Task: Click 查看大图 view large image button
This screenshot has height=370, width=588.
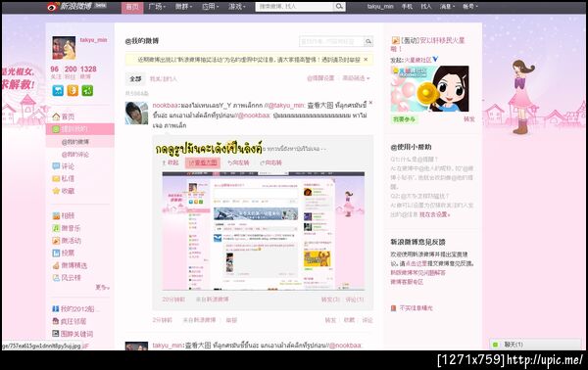Action: [203, 162]
